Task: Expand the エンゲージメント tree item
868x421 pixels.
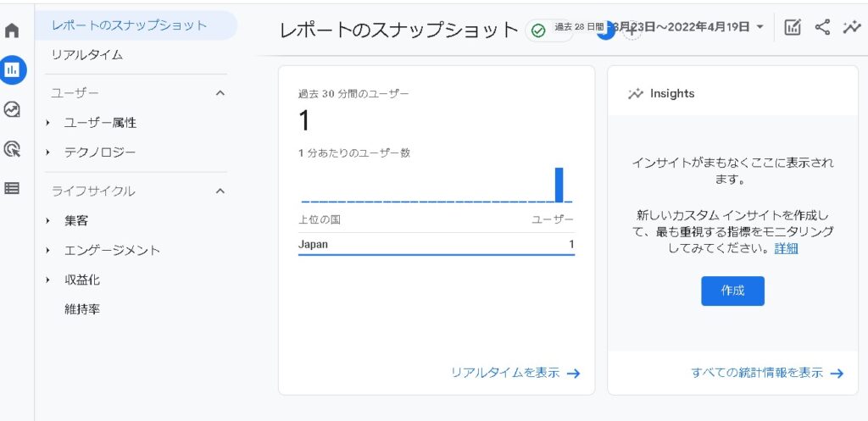Action: [x=49, y=250]
